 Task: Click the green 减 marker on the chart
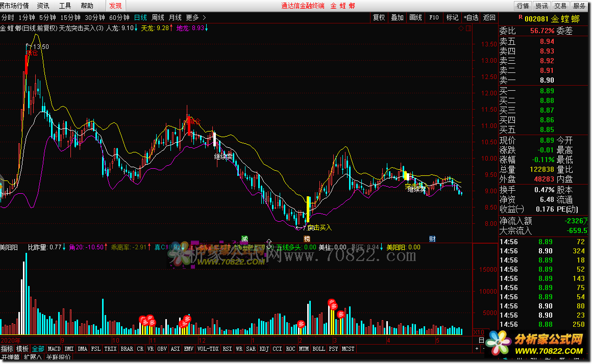(x=244, y=239)
